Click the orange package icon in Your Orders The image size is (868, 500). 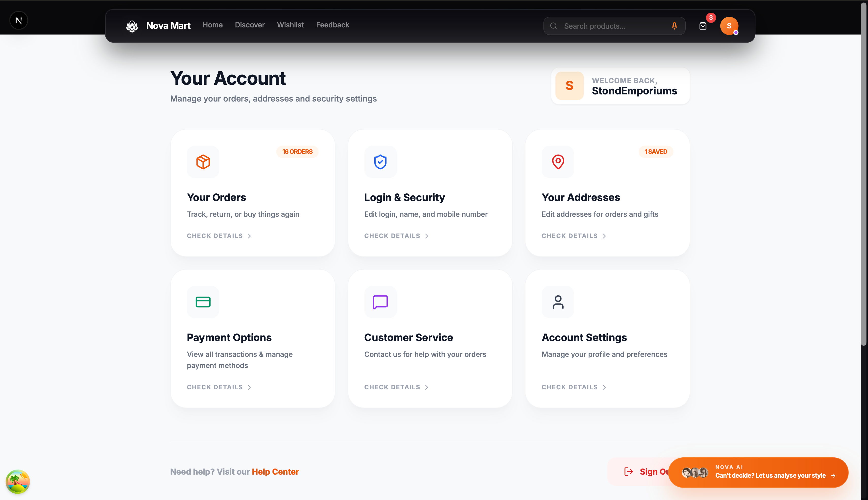point(203,162)
